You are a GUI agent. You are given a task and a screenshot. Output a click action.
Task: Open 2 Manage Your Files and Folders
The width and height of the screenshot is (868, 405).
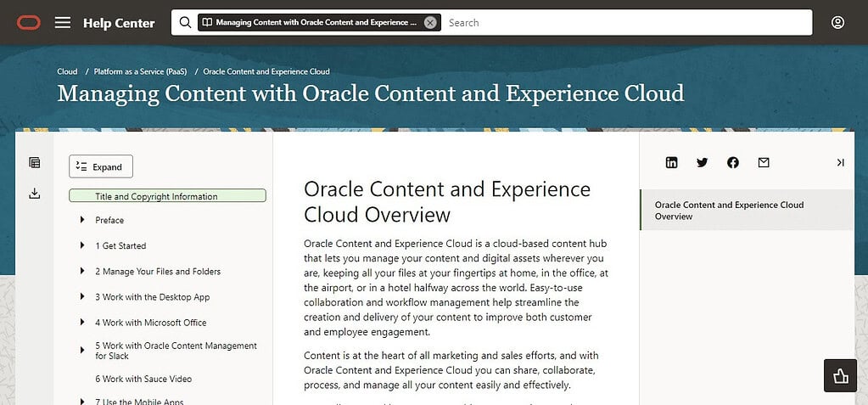coord(158,272)
